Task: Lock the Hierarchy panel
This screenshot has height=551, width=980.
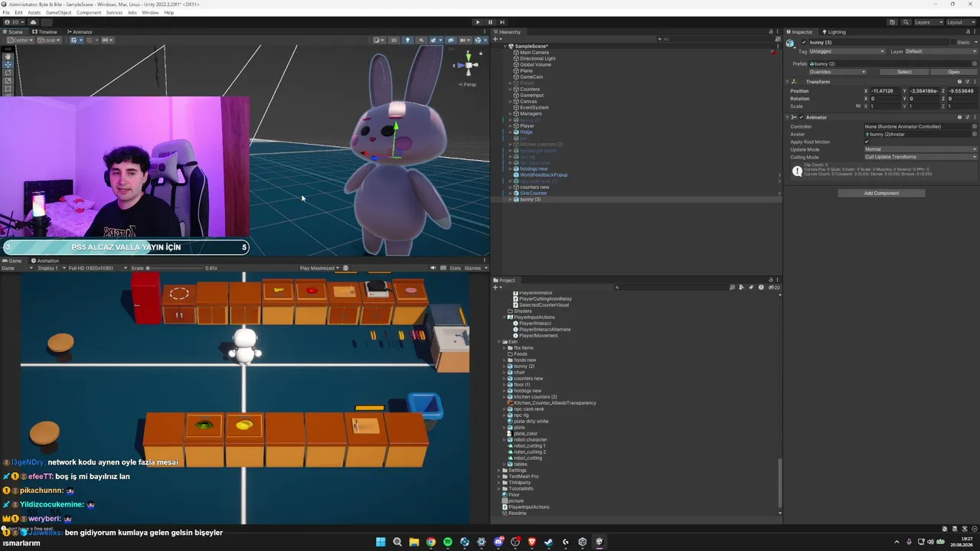Action: (x=770, y=31)
